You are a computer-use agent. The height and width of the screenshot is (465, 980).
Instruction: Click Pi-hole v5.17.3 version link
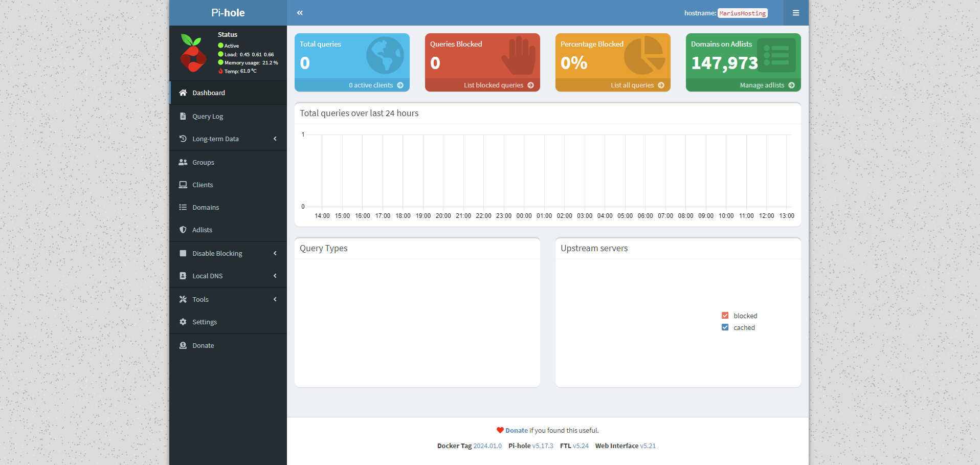coord(543,446)
